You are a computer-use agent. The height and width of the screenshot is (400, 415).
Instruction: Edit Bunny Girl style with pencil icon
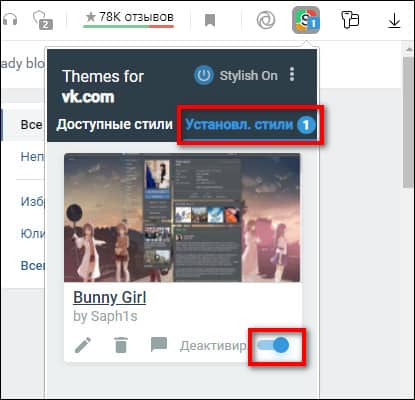pyautogui.click(x=83, y=345)
